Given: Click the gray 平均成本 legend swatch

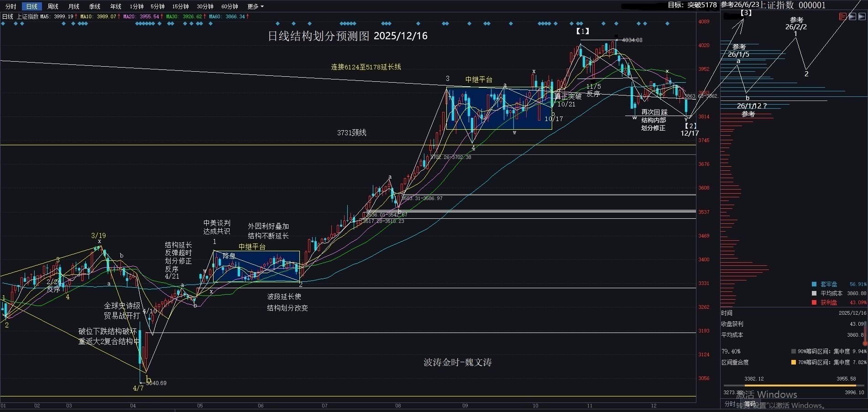Looking at the screenshot, I should click(x=814, y=293).
